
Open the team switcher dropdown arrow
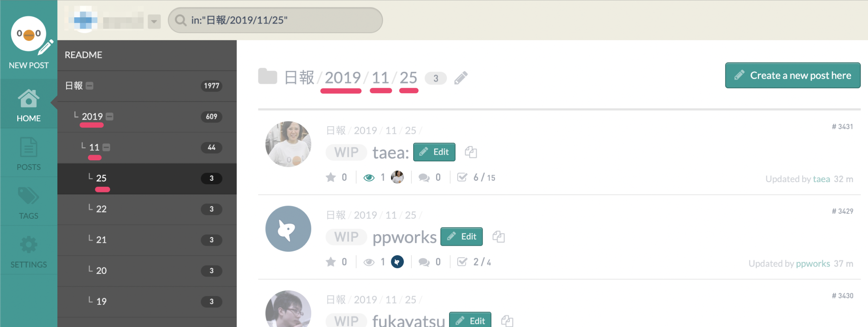pos(154,21)
